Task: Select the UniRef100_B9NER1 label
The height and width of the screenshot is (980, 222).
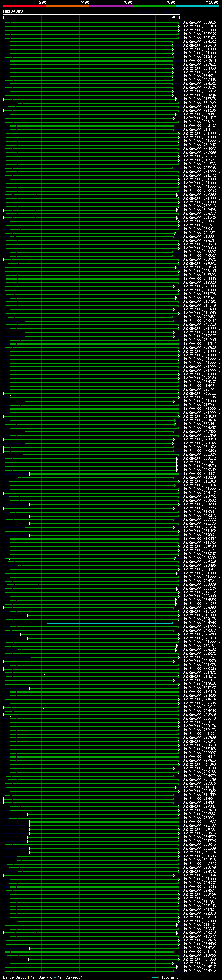Action: point(199,84)
